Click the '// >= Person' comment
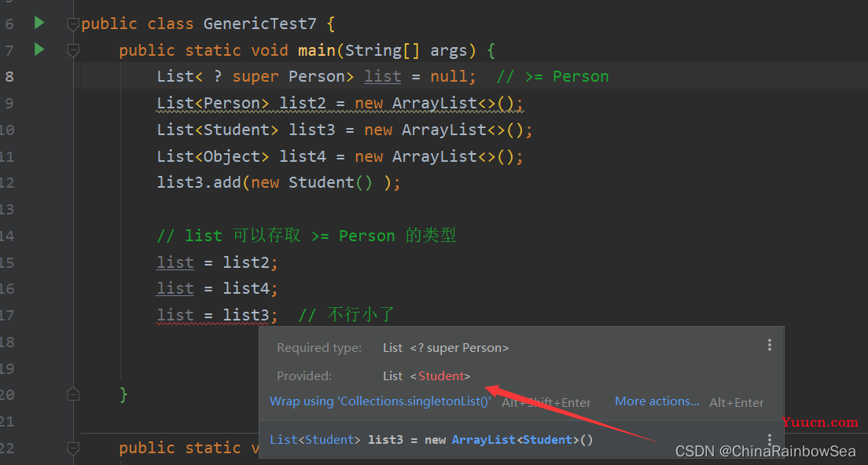 (x=553, y=76)
